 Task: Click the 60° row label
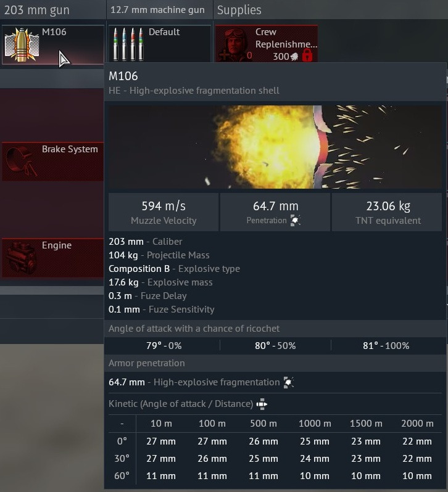(122, 476)
